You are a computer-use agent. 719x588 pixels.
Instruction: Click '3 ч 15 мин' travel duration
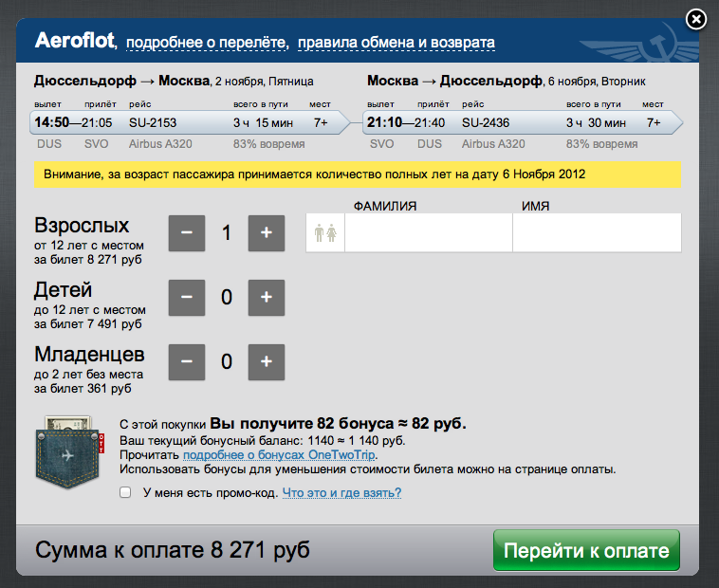pos(263,123)
